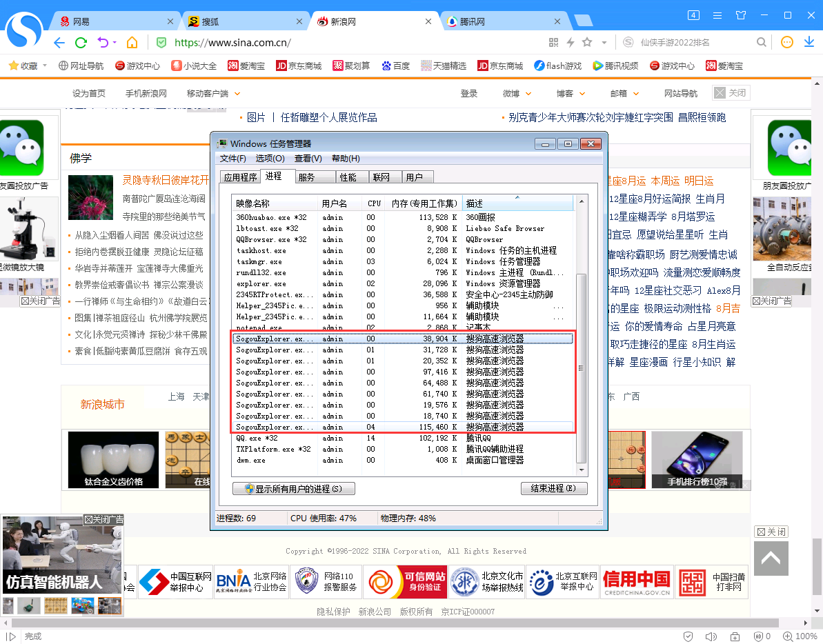The height and width of the screenshot is (644, 823).
Task: Click the lightning speed mode icon
Action: pyautogui.click(x=570, y=43)
